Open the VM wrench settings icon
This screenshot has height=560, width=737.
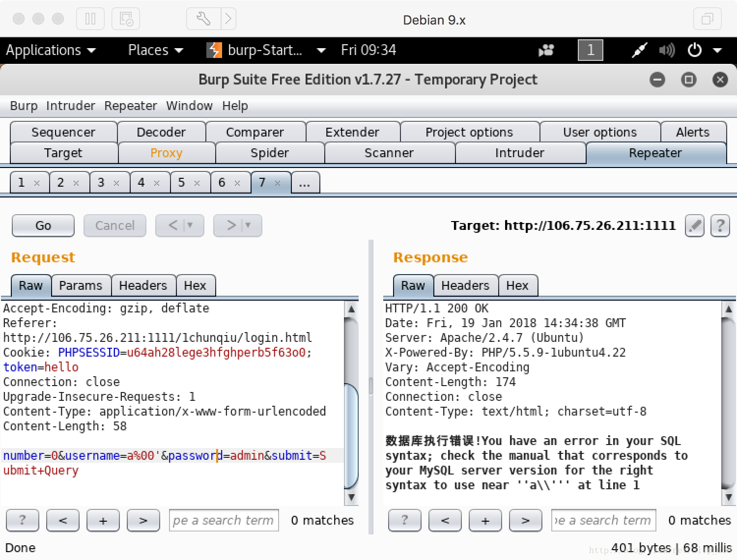[203, 19]
